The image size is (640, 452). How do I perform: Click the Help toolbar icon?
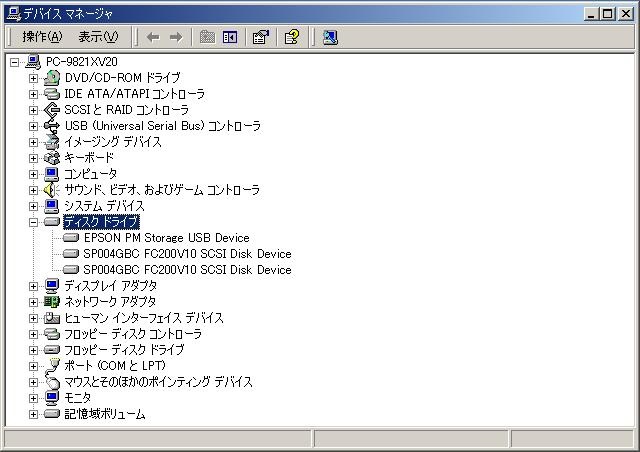(x=291, y=37)
